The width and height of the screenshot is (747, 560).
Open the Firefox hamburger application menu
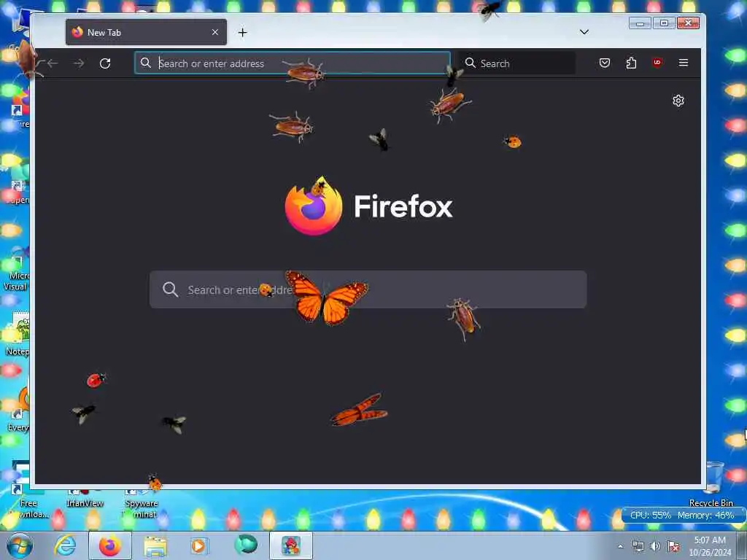coord(683,63)
